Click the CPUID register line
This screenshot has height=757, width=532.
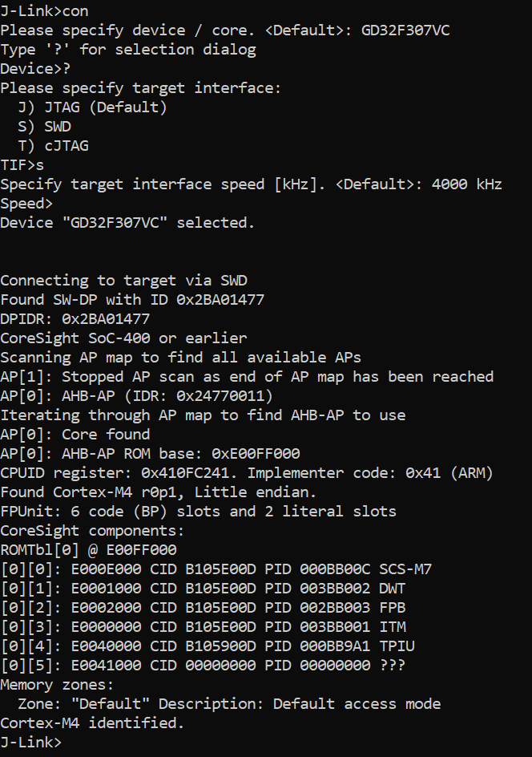point(246,472)
